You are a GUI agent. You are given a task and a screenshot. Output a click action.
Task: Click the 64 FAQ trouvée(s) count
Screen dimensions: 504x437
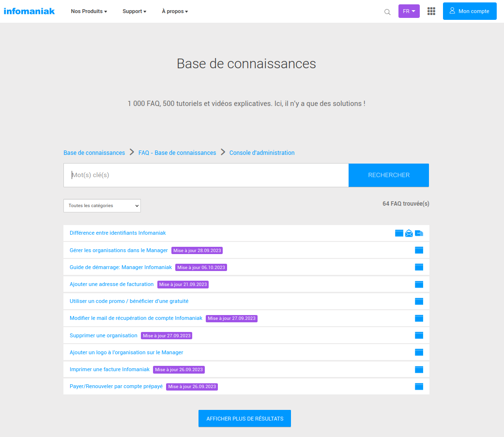(x=406, y=204)
